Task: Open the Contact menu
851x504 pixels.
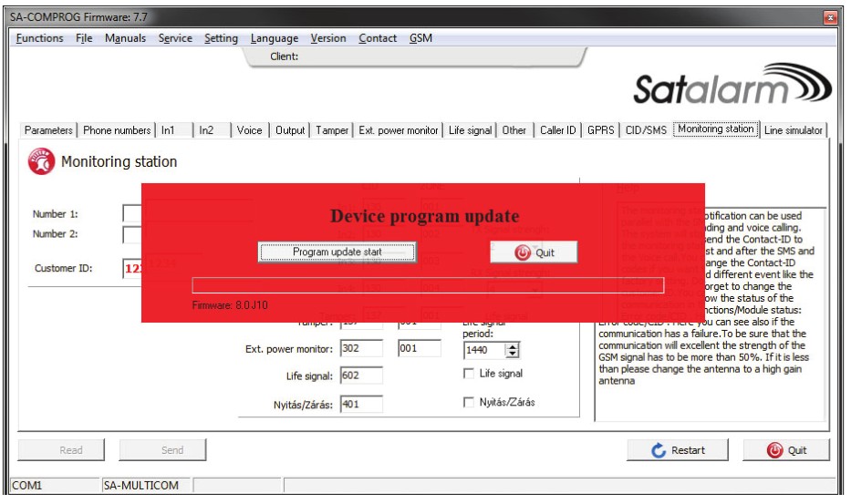Action: (x=378, y=38)
